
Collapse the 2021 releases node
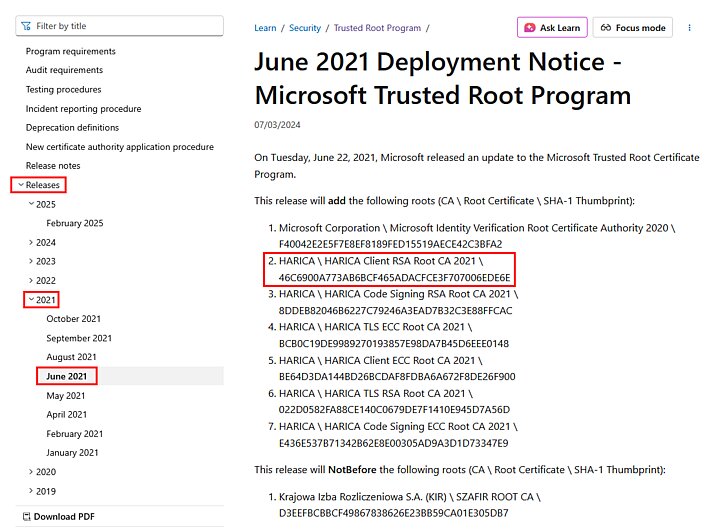31,299
